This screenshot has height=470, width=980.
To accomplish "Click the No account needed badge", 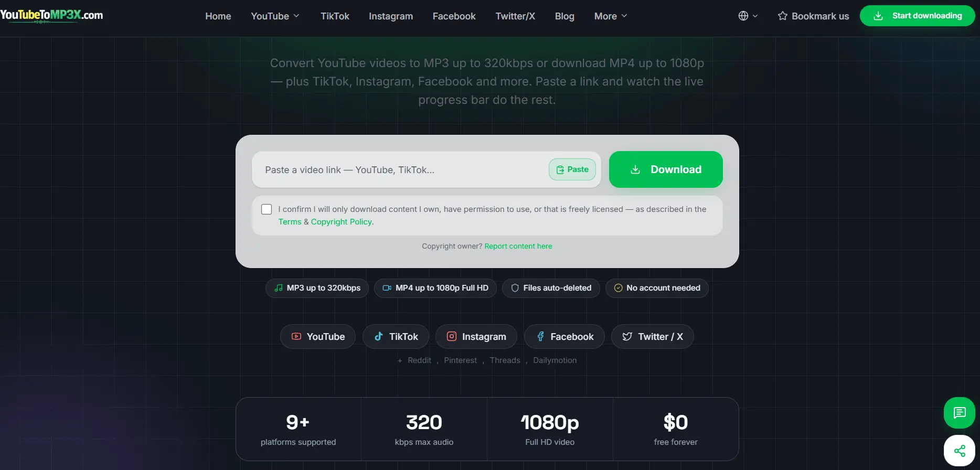I will point(657,288).
